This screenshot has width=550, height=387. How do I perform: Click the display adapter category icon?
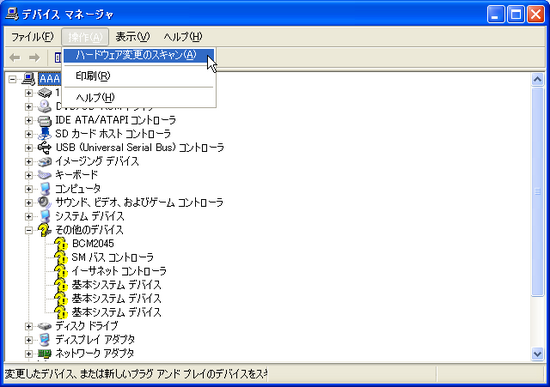click(45, 340)
